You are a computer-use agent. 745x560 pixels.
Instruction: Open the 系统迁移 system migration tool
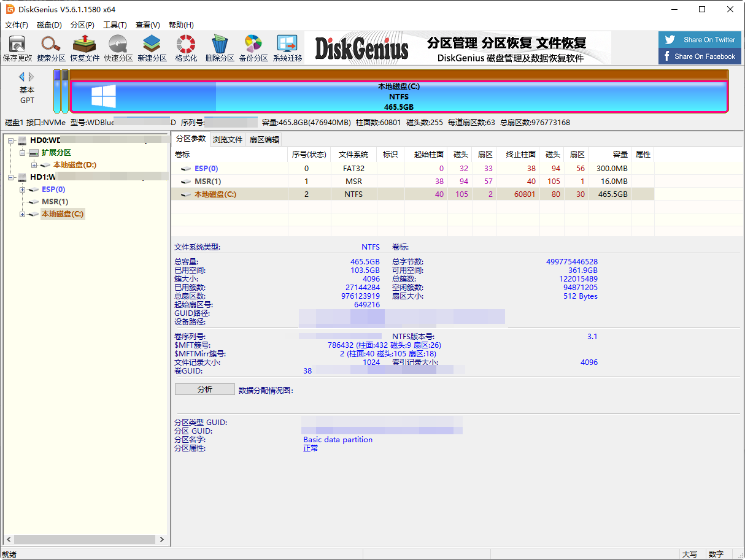click(288, 47)
